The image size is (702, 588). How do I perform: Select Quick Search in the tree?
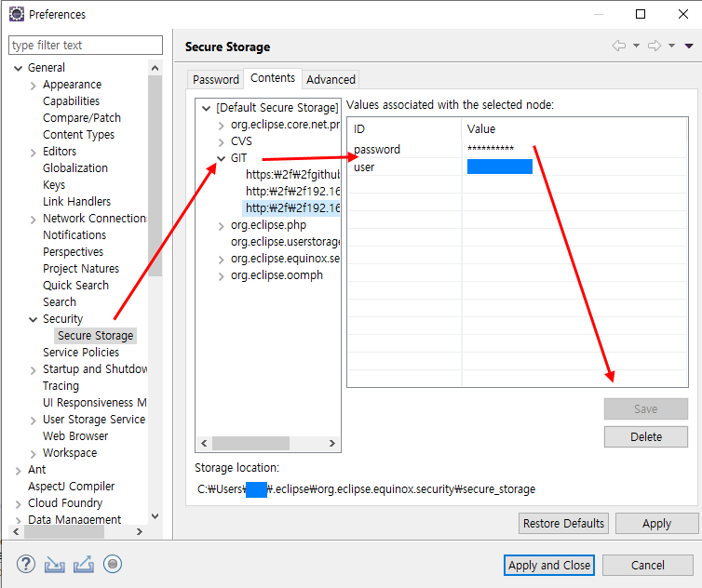tap(75, 286)
